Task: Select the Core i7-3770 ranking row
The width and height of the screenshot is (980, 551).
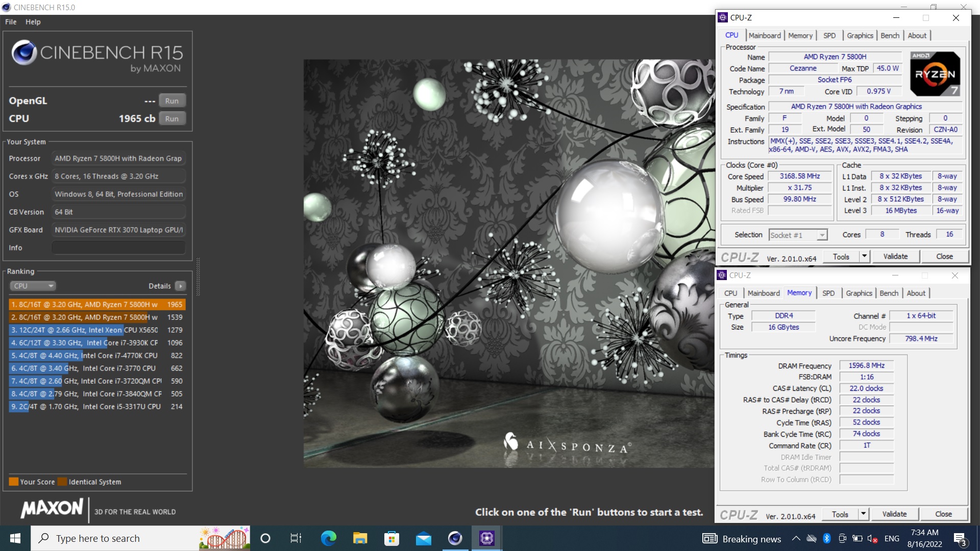Action: pos(97,368)
